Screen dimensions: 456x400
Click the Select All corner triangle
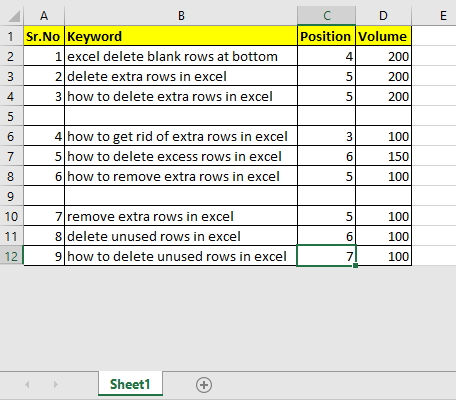pos(14,16)
